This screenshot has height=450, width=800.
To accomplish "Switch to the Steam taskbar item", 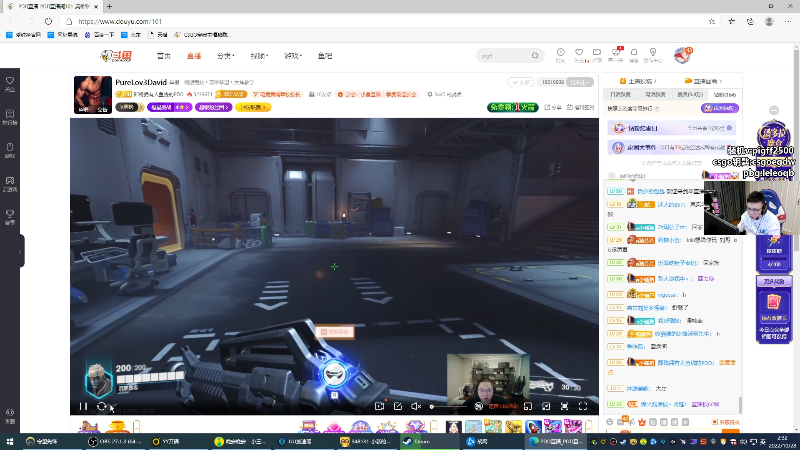I will coord(430,441).
